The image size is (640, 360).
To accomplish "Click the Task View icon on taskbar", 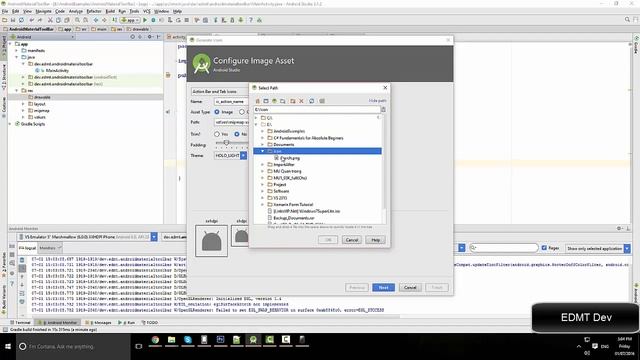I will 139,347.
